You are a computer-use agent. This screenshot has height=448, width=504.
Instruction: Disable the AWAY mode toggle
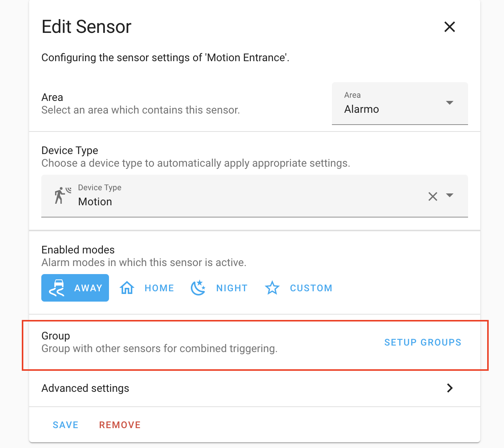[75, 288]
